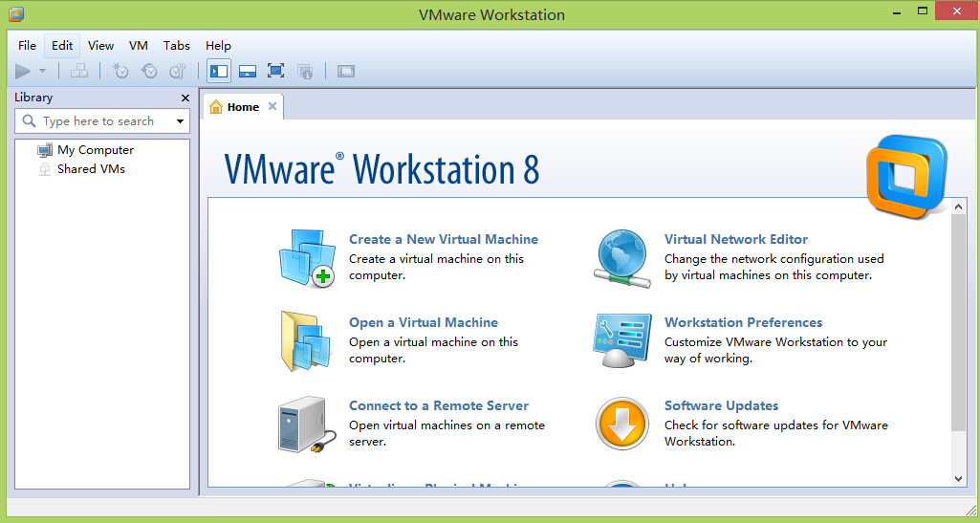The width and height of the screenshot is (980, 523).
Task: Open the power options dropdown arrow
Action: coord(42,72)
